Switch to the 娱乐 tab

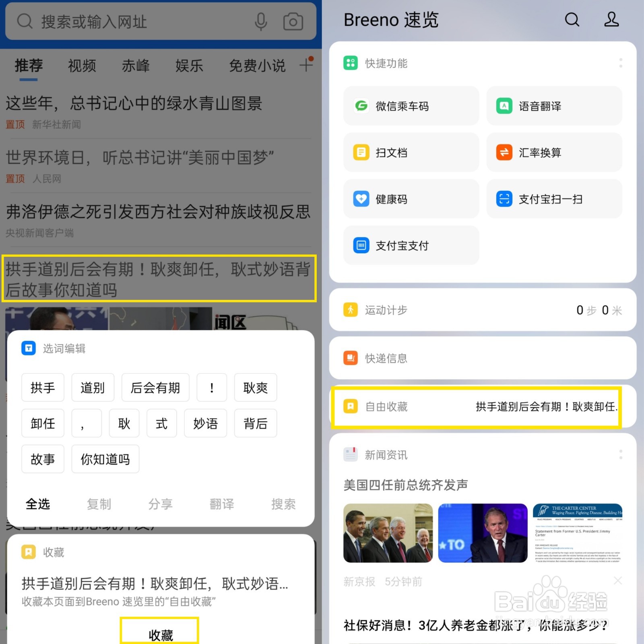189,65
